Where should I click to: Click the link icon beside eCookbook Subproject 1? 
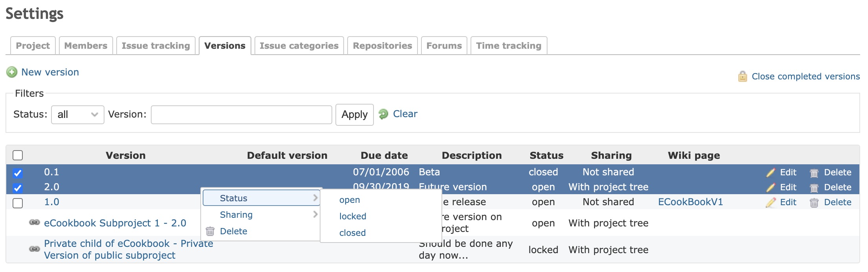click(35, 222)
